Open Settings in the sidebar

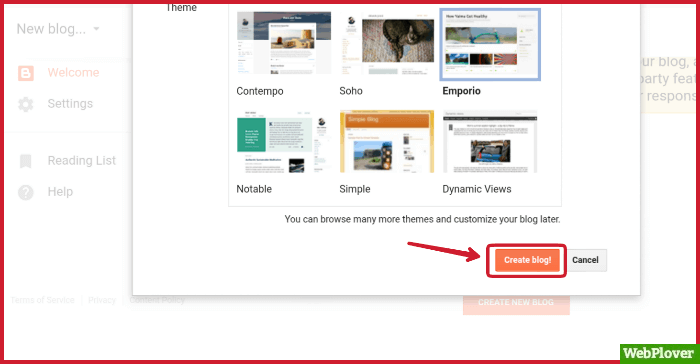tap(70, 104)
